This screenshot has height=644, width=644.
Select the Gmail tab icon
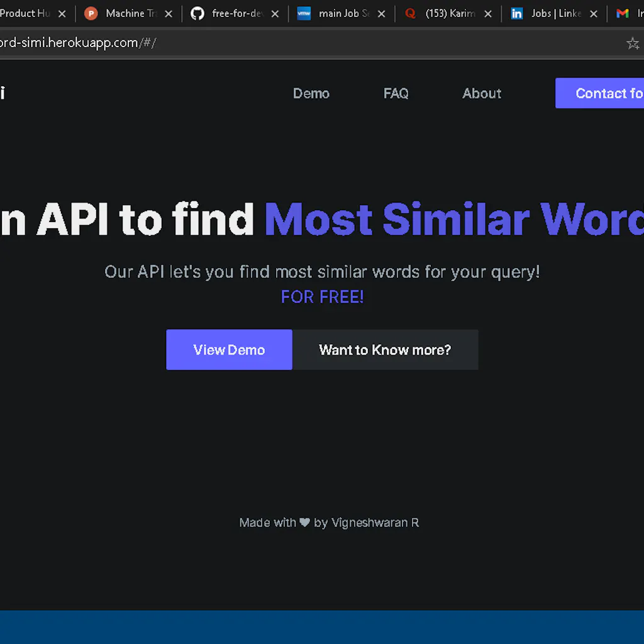pyautogui.click(x=623, y=13)
